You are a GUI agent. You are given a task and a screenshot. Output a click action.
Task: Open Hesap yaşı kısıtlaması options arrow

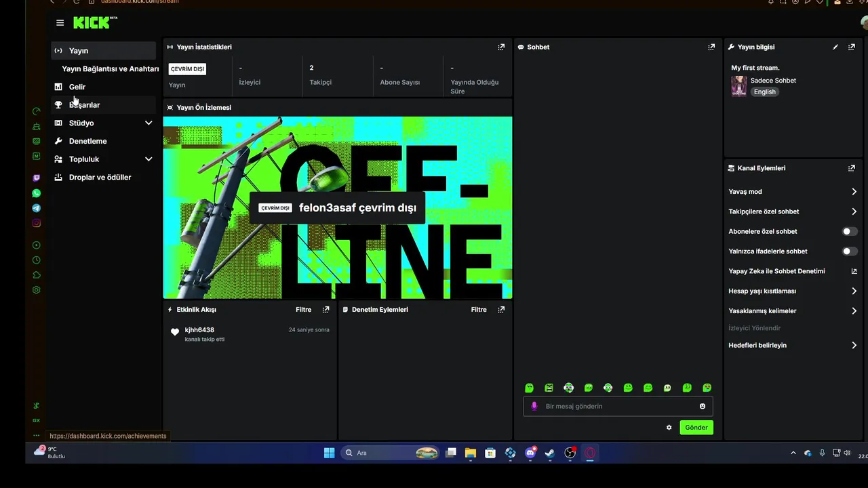[854, 291]
